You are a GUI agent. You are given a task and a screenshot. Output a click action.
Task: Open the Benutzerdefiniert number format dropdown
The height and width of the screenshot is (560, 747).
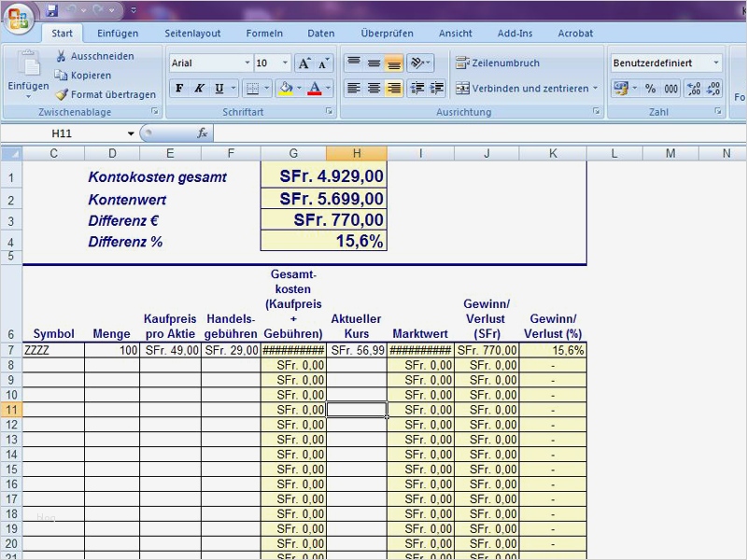[715, 63]
